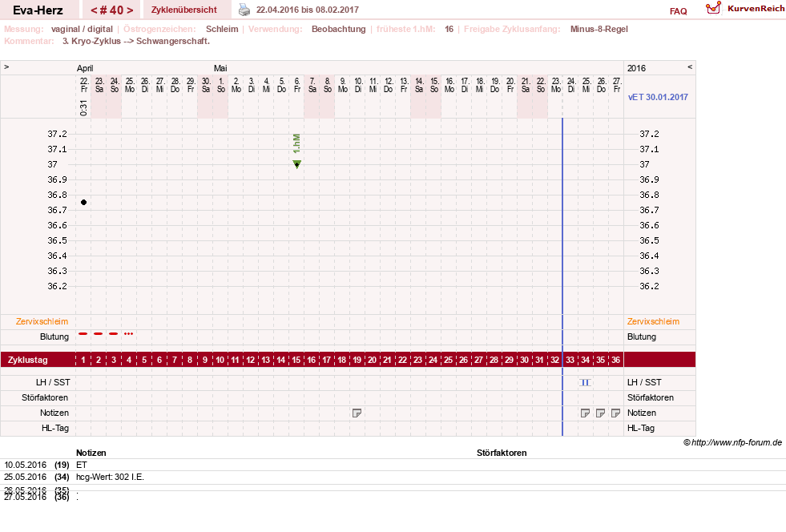Open the Zyklenübersicht tab
786x532 pixels.
(x=184, y=10)
